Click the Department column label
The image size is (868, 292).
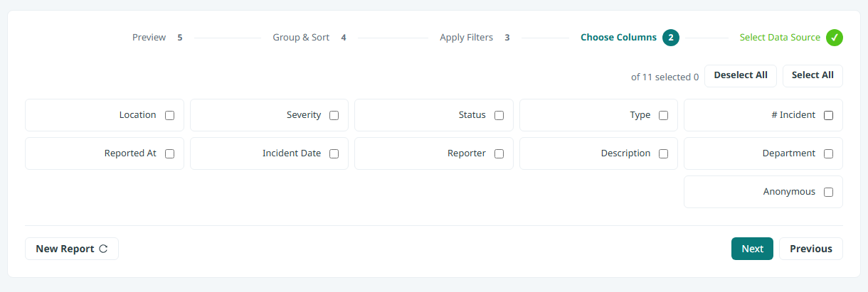coord(789,153)
